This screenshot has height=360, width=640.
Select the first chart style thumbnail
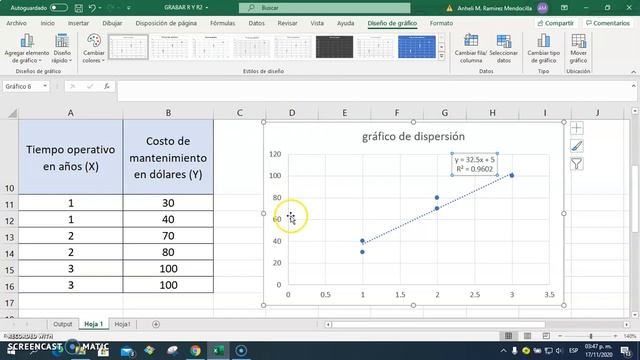128,47
